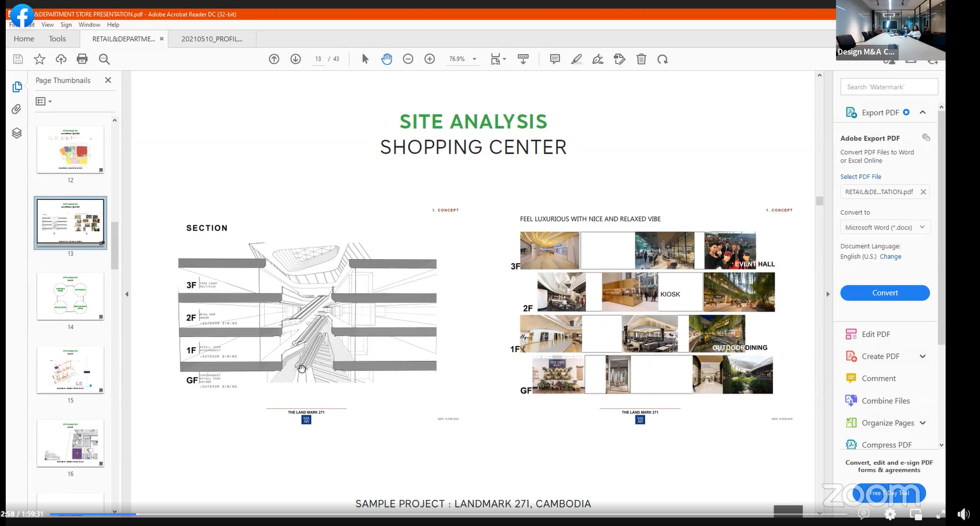
Task: Mute the video volume speaker
Action: [x=963, y=514]
